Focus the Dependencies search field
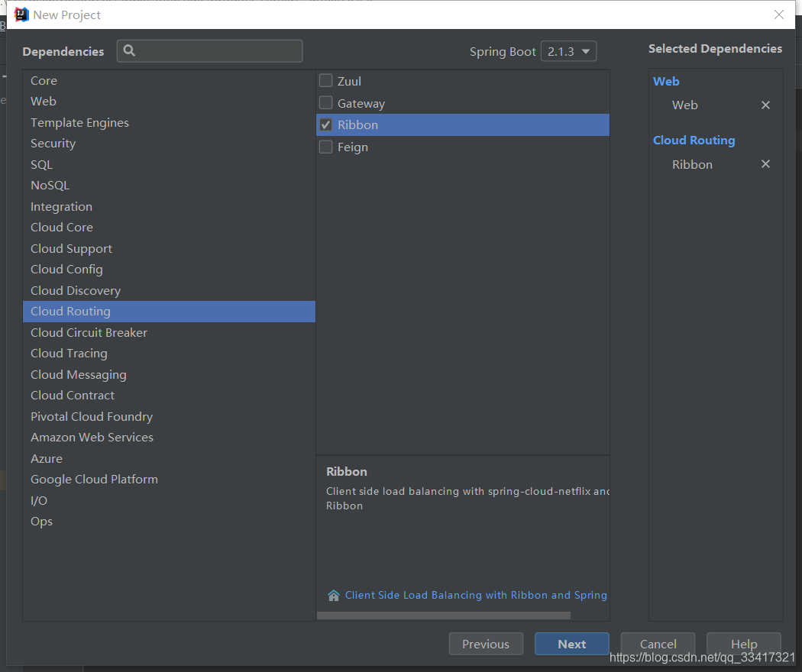The height and width of the screenshot is (672, 802). click(x=210, y=51)
